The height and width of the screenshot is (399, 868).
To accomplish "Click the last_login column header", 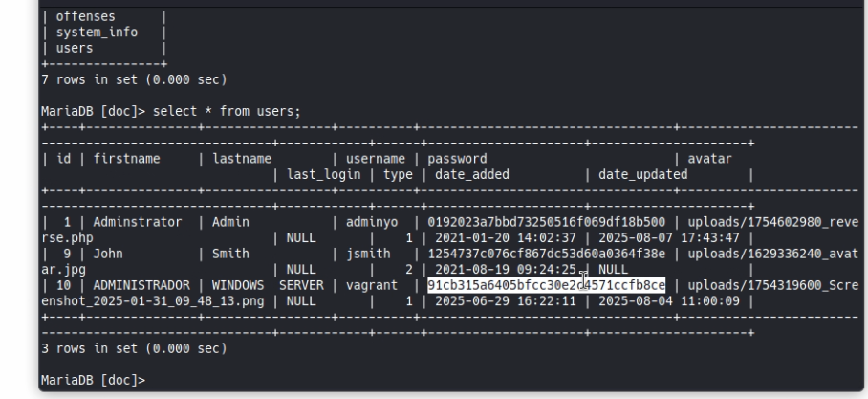I will tap(323, 175).
